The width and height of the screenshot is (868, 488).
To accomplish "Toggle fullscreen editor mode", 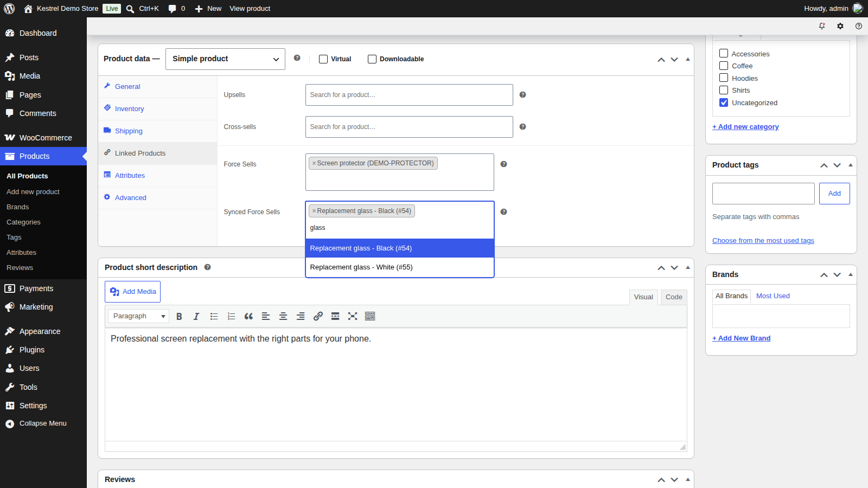I will (x=353, y=316).
